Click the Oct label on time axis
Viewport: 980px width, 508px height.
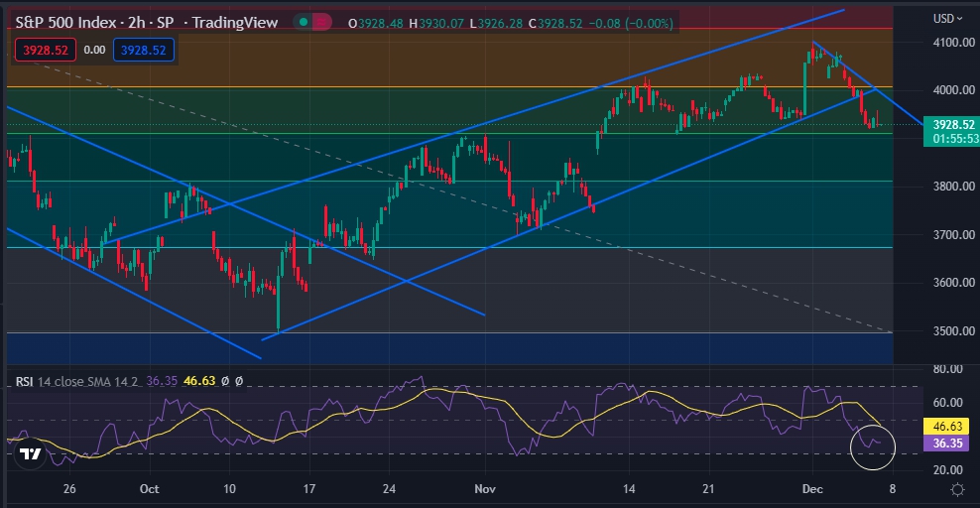coord(150,488)
